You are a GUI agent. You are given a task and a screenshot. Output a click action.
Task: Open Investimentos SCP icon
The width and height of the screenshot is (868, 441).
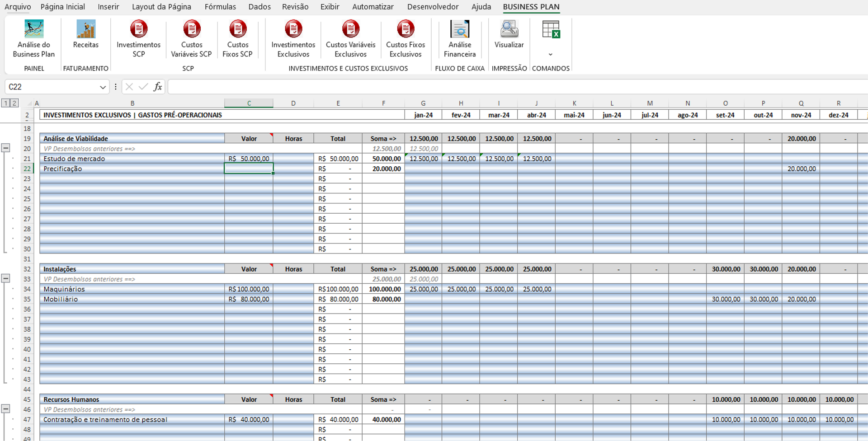[x=139, y=29]
